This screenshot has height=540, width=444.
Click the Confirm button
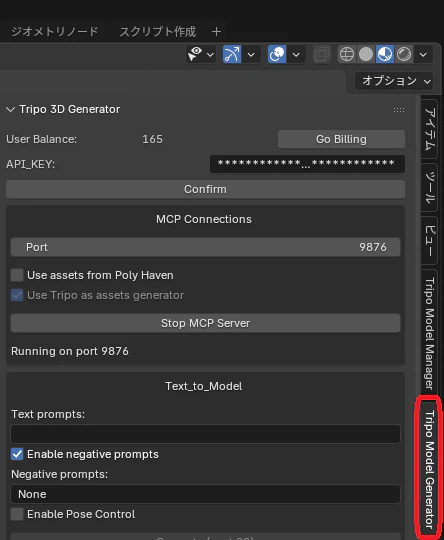(x=205, y=189)
